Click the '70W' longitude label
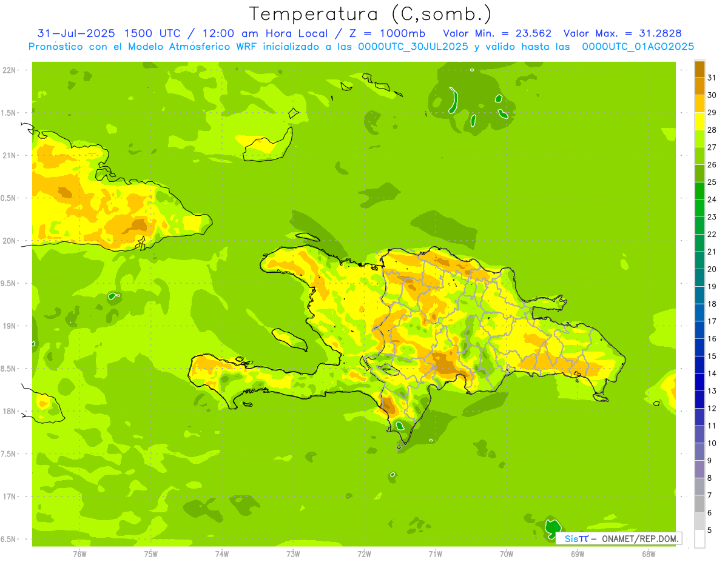The width and height of the screenshot is (728, 562). pyautogui.click(x=507, y=554)
